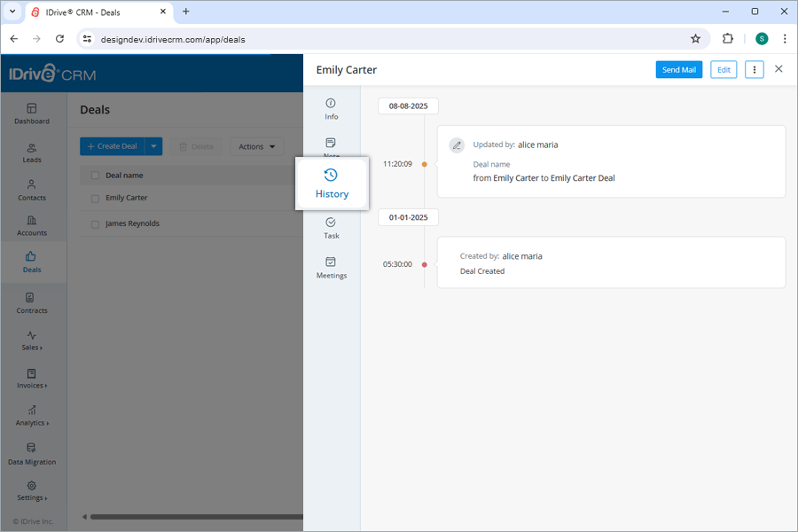Open the Meetings tab in the deal panel

click(331, 268)
